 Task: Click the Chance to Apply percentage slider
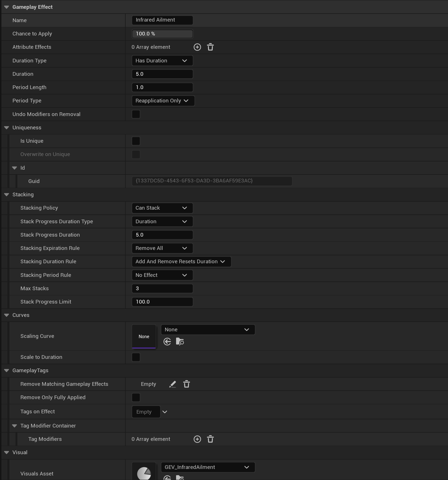[x=162, y=34]
